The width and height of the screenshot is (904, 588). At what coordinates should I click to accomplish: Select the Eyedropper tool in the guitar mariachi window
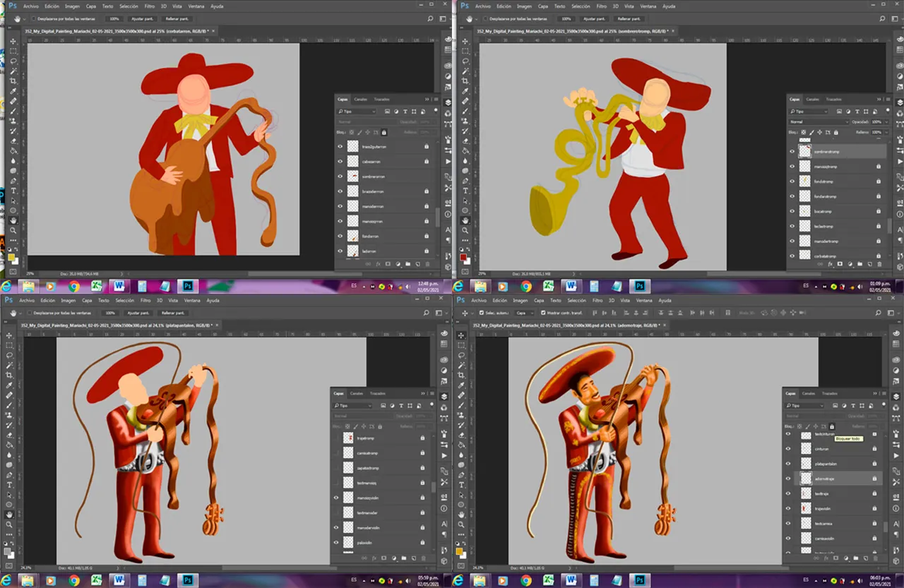pyautogui.click(x=13, y=91)
